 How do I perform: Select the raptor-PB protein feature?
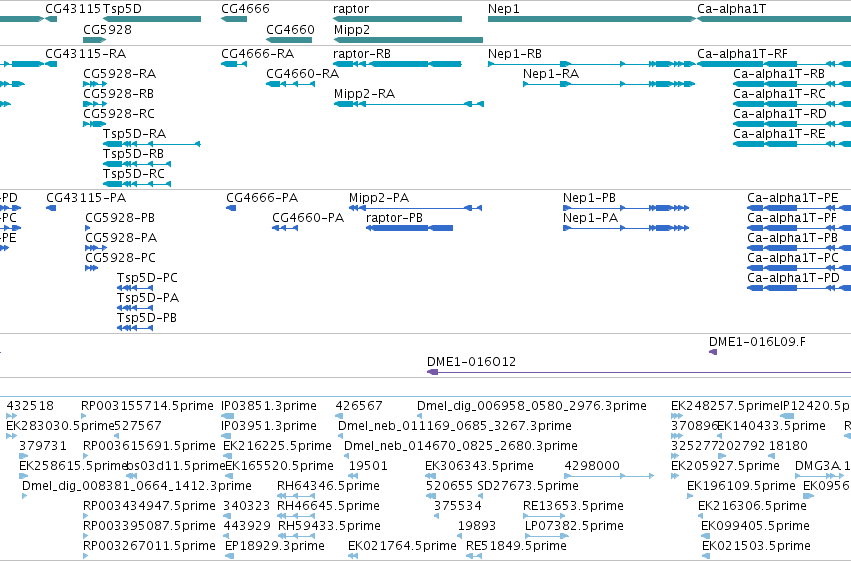(410, 228)
